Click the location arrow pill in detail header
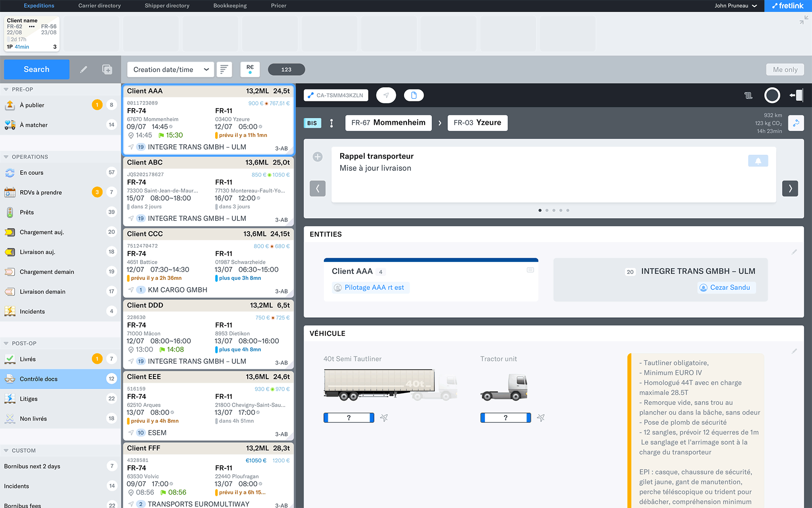812x508 pixels. tap(386, 95)
